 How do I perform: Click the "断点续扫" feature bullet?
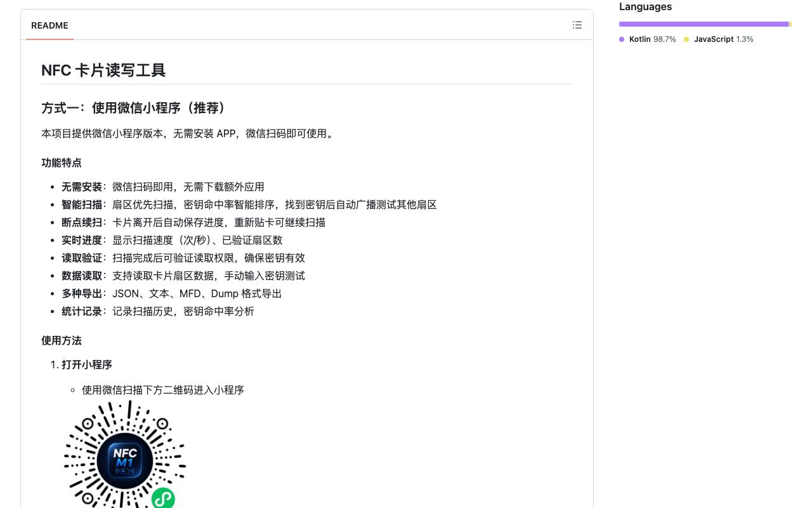tap(193, 222)
